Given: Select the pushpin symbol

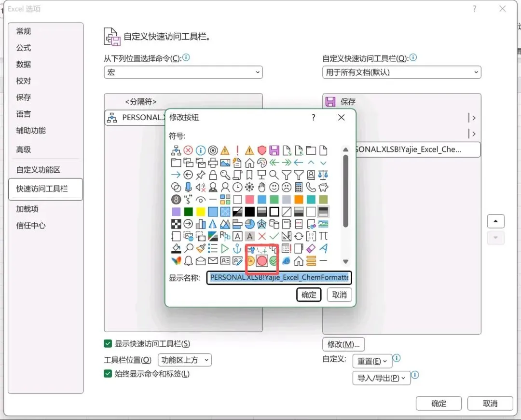Looking at the screenshot, I should 200,175.
